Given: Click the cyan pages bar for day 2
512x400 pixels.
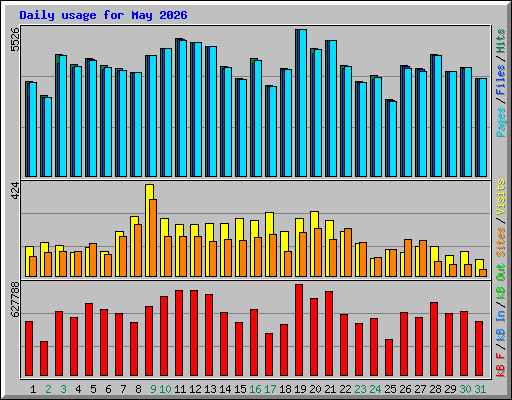Looking at the screenshot, I should point(48,137).
